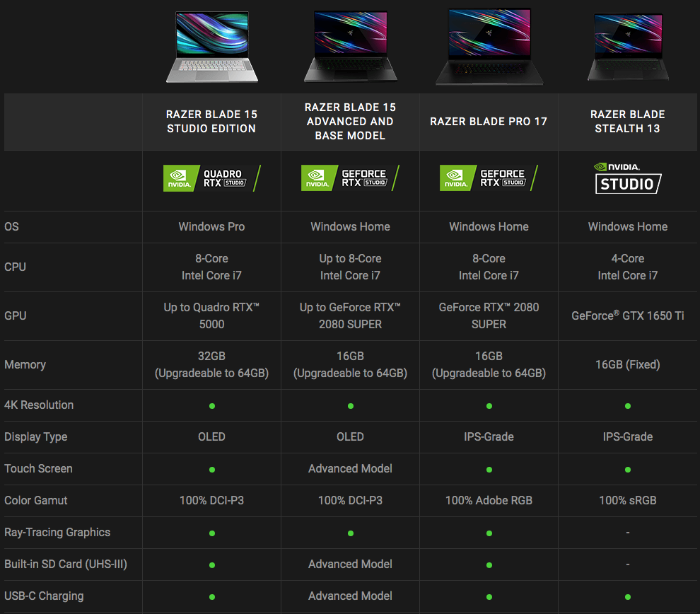This screenshot has width=700, height=614.
Task: Click the Razer Blade Stealth 13 laptop image
Action: (x=628, y=47)
